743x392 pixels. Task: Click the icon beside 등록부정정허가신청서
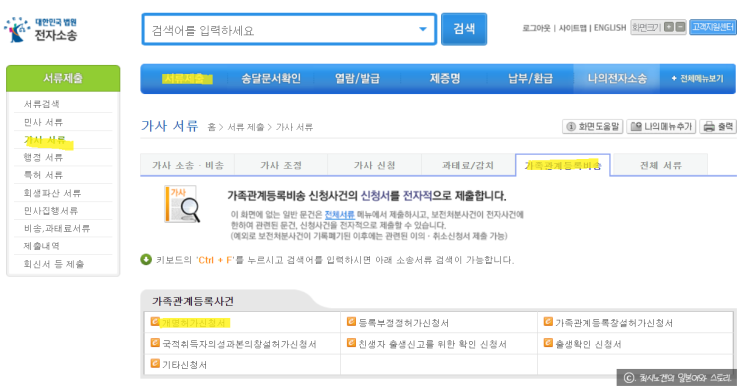(x=351, y=322)
